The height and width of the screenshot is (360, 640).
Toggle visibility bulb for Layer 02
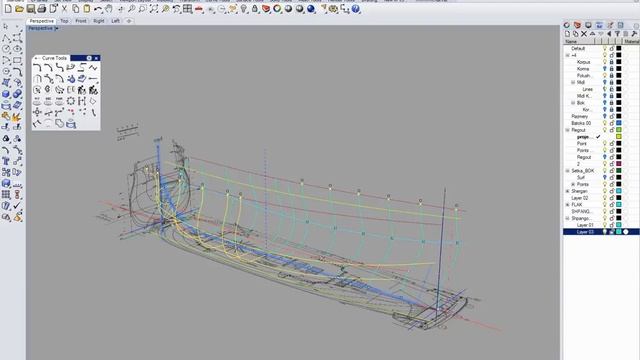pyautogui.click(x=605, y=198)
